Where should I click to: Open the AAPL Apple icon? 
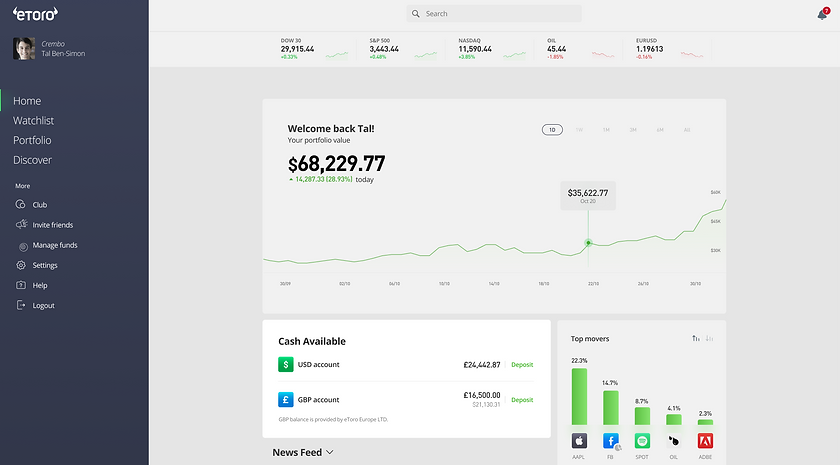579,441
